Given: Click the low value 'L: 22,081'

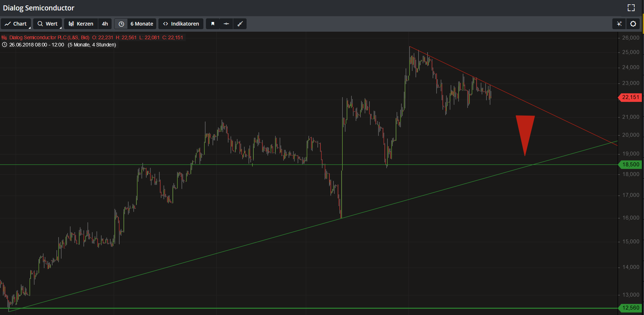Looking at the screenshot, I should click(149, 37).
